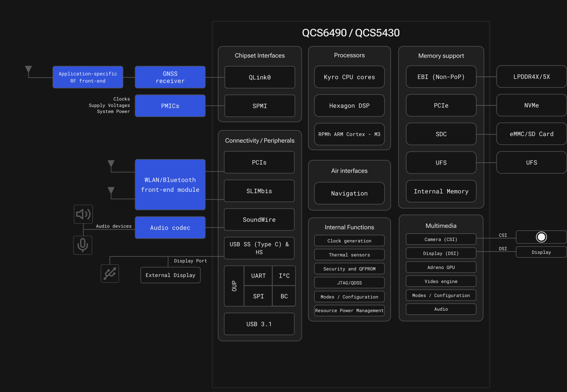Click the BC cell
567x392 pixels.
pyautogui.click(x=284, y=296)
